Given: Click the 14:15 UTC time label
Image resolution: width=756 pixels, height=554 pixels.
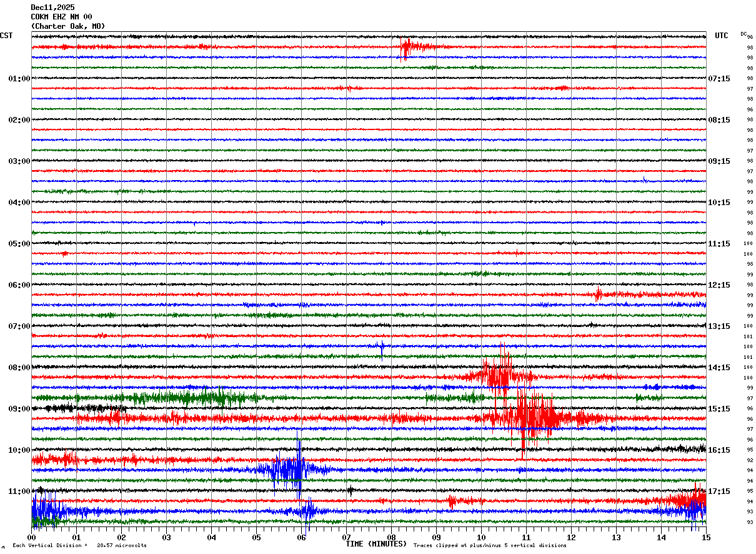Looking at the screenshot, I should 719,368.
